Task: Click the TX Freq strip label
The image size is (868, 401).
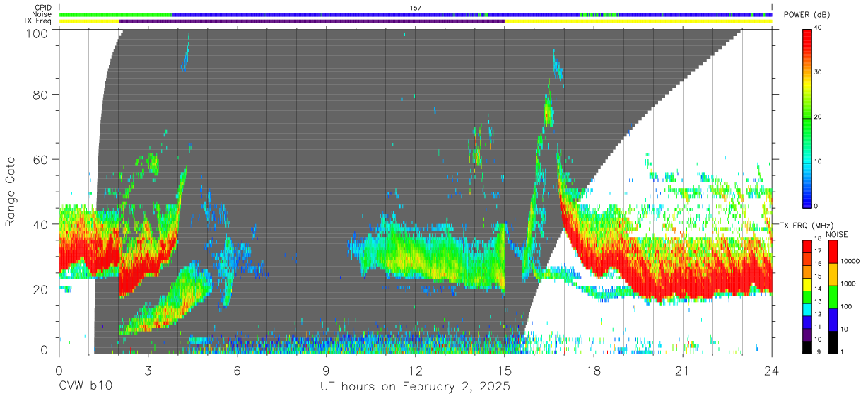Action: pyautogui.click(x=39, y=21)
